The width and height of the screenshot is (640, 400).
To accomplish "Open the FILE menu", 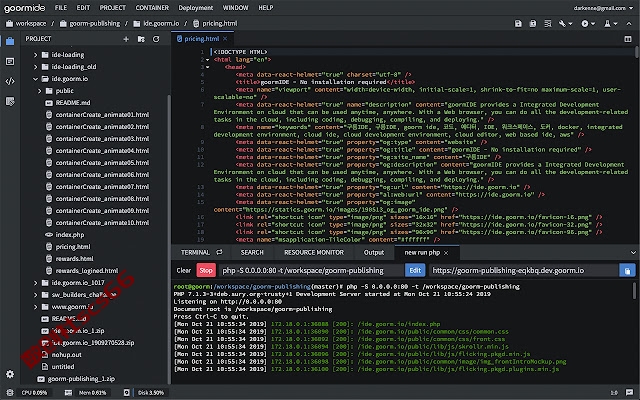I will 61,8.
